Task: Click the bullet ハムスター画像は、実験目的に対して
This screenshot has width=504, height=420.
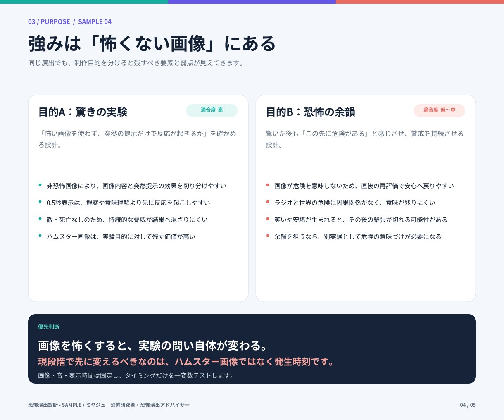Action: tap(121, 236)
